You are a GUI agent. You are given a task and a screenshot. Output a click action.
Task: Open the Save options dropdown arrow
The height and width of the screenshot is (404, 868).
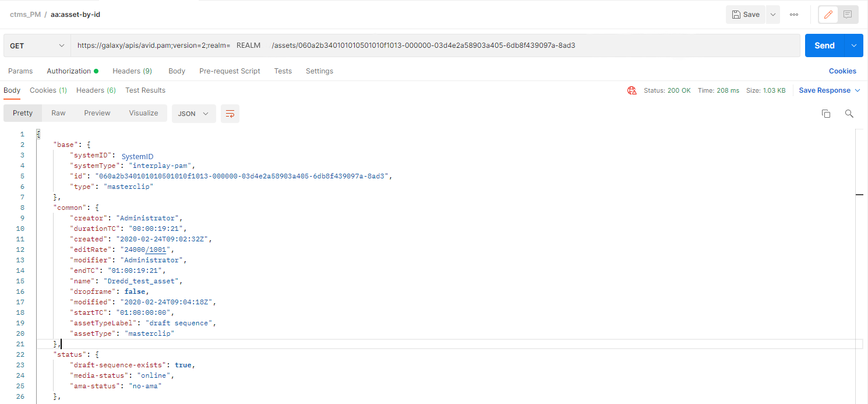coord(772,15)
